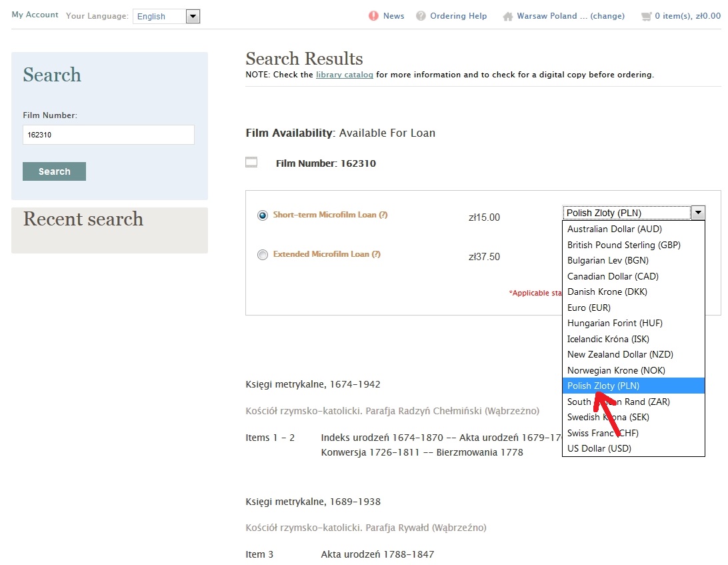Screen dimensions: 728x565
Task: Click the My Account link
Action: (35, 15)
